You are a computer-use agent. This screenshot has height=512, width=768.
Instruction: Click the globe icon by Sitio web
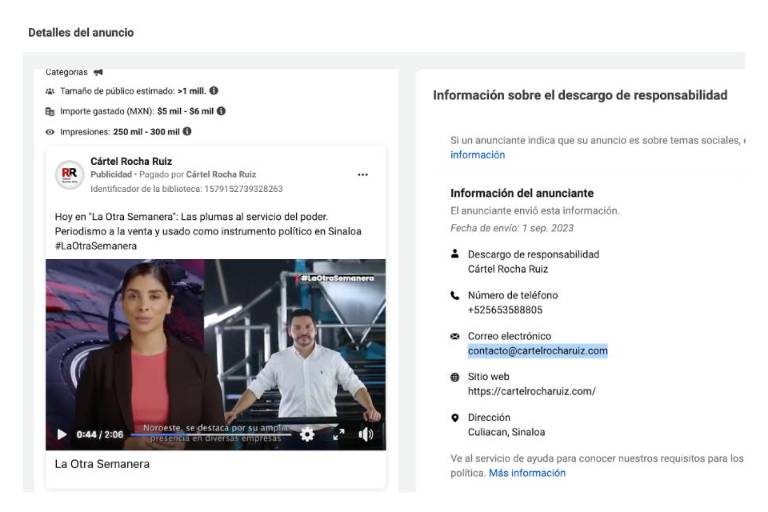pyautogui.click(x=455, y=377)
